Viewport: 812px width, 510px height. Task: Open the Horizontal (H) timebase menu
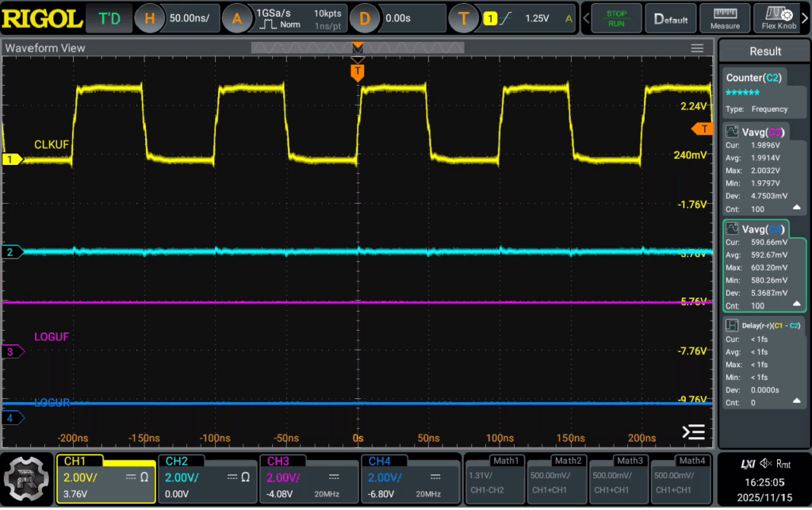pos(149,19)
